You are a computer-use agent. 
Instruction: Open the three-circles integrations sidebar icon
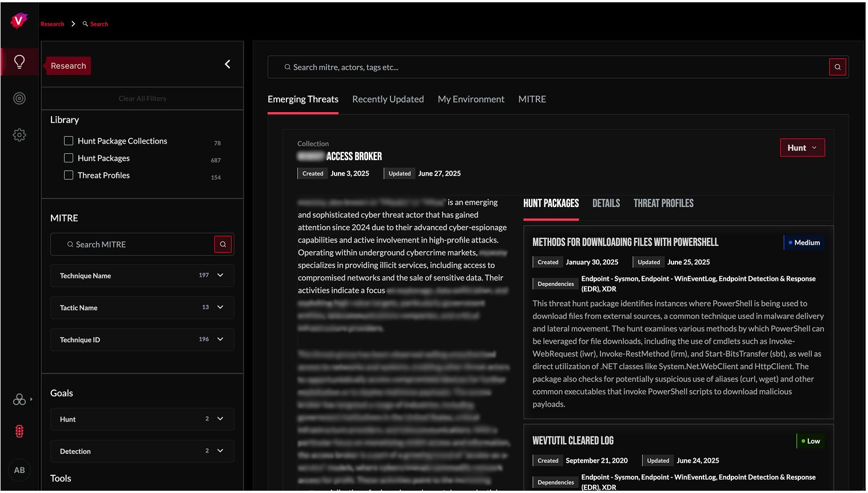pyautogui.click(x=19, y=399)
